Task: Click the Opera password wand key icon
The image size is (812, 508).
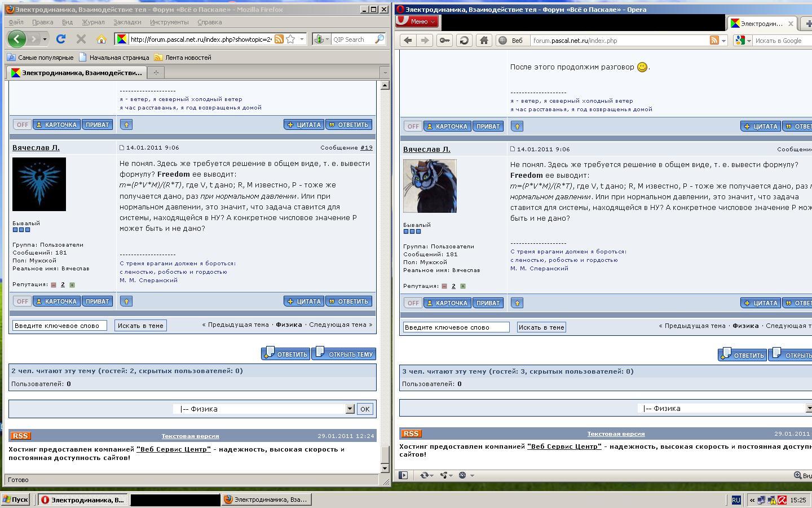Action: (x=444, y=40)
